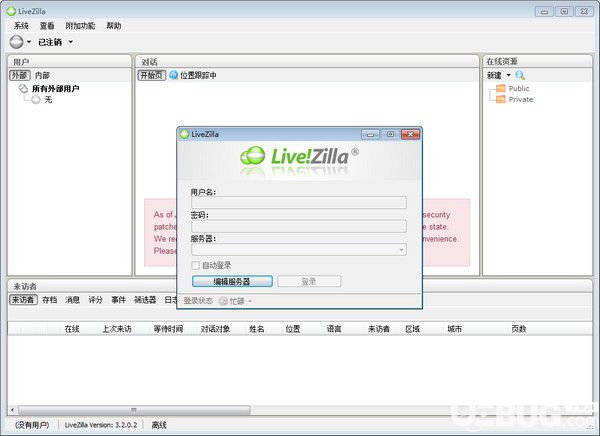
Task: Click the LiveZilla login dialog title icon
Action: point(184,134)
